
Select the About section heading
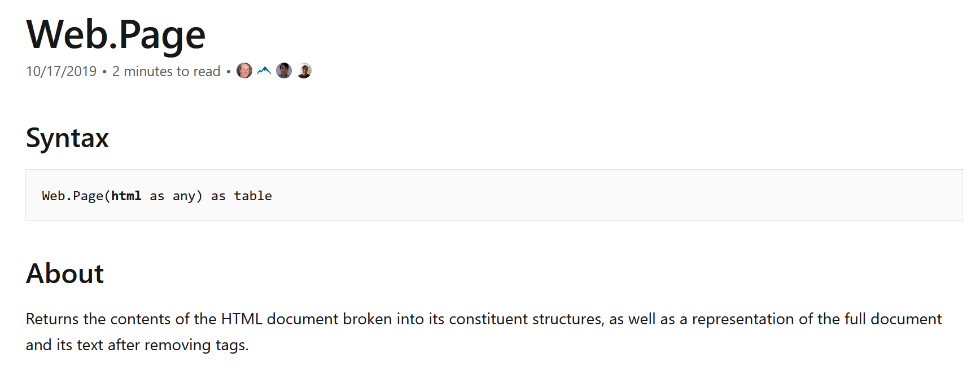(x=65, y=274)
